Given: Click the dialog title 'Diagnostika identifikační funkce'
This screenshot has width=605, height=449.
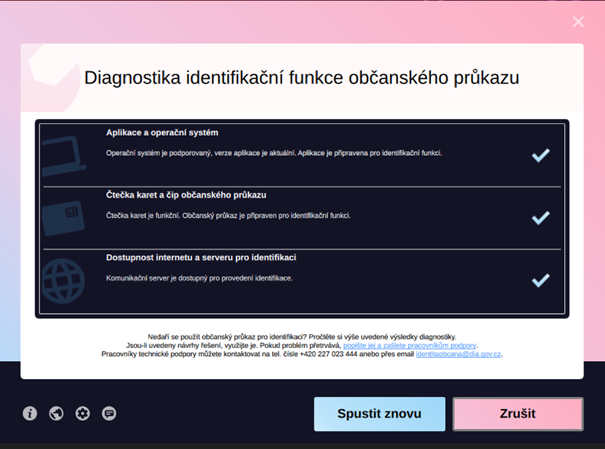Looking at the screenshot, I should pos(213,78).
